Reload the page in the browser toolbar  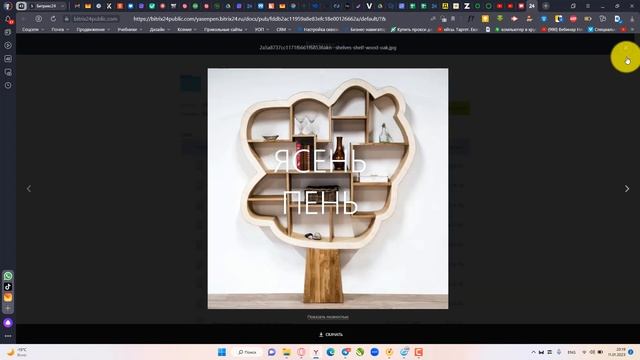tap(53, 19)
